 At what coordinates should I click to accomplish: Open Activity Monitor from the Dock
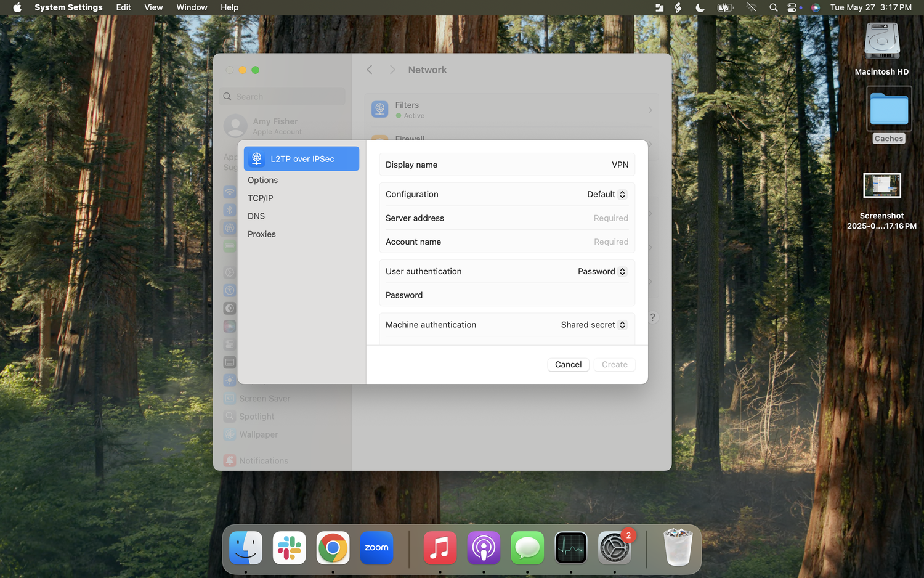[x=570, y=548]
